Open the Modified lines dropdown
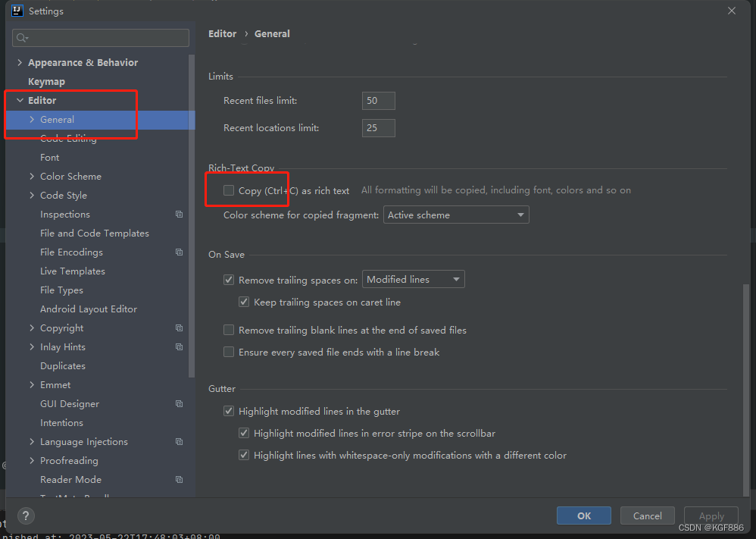The width and height of the screenshot is (756, 539). click(413, 280)
